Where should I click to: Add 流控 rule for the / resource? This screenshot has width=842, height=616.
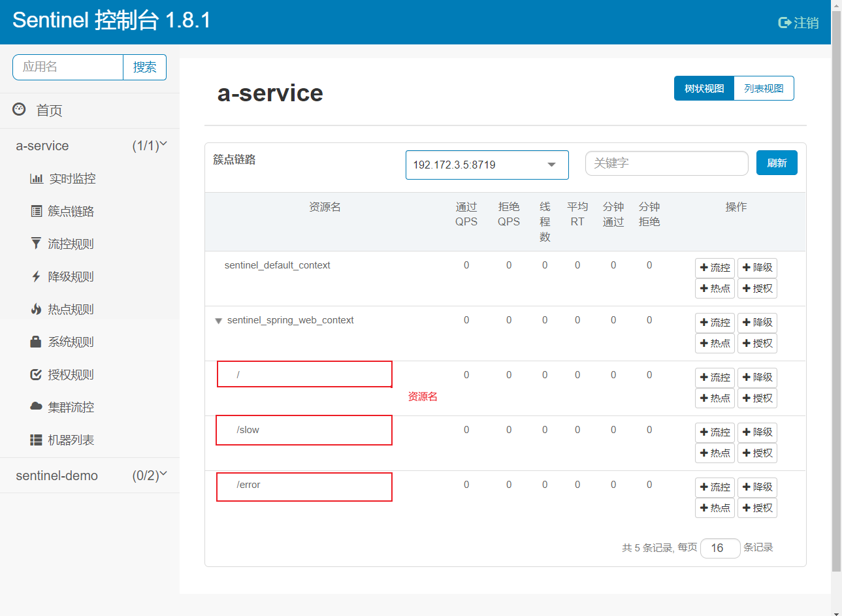pyautogui.click(x=715, y=378)
